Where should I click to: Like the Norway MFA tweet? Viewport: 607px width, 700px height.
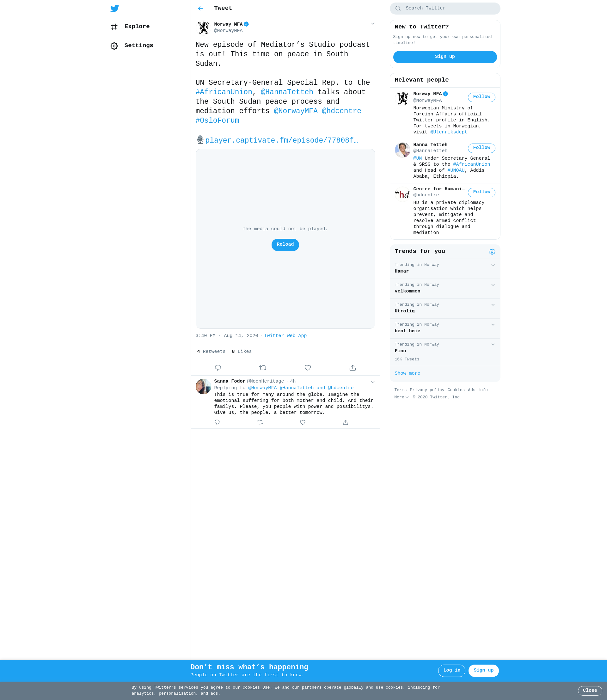tap(308, 368)
